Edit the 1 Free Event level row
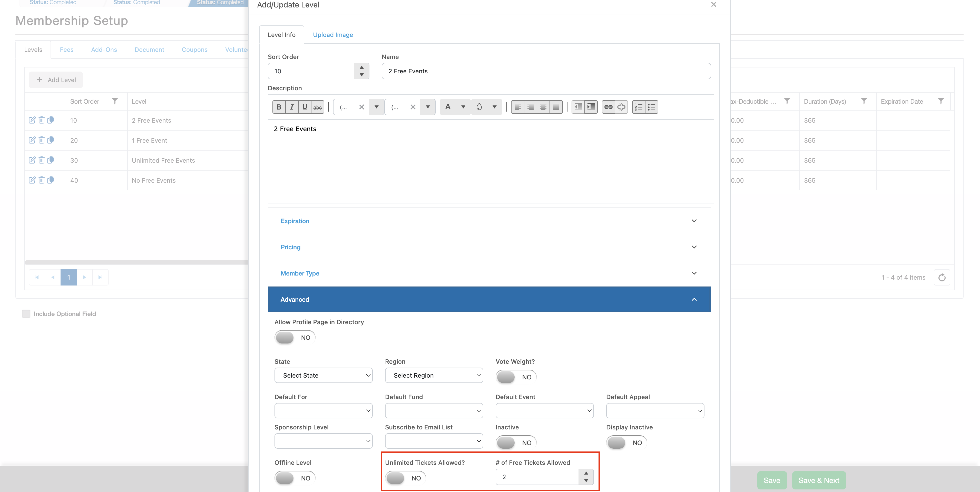980x492 pixels. click(32, 140)
